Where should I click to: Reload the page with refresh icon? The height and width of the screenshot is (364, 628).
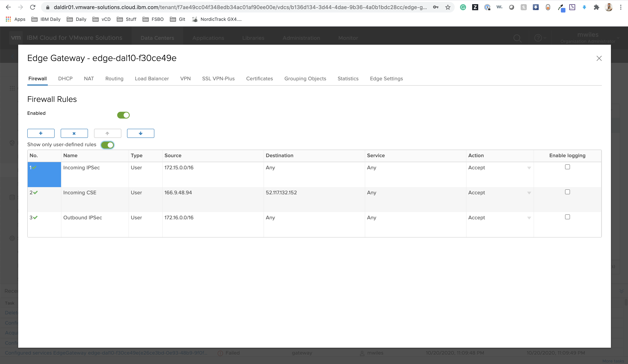33,7
